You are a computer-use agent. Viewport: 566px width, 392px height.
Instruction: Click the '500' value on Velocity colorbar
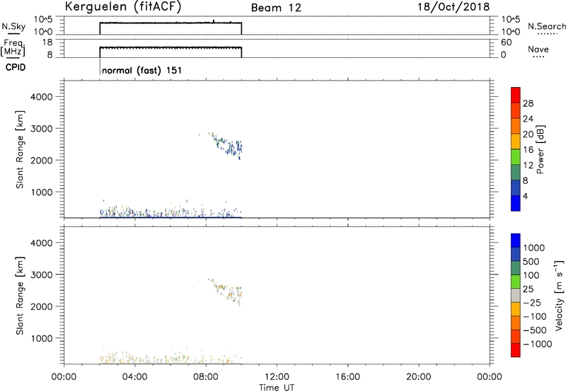point(532,261)
